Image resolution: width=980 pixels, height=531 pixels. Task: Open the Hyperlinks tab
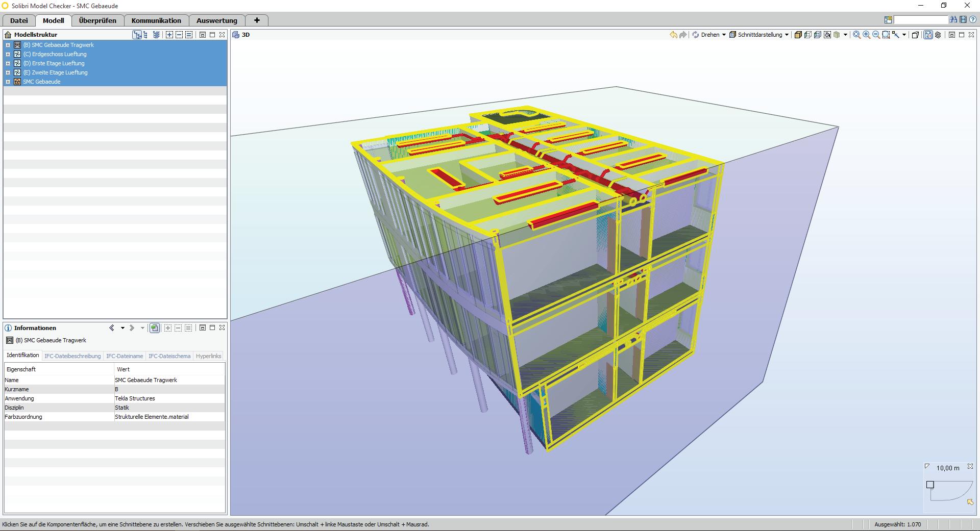click(209, 356)
